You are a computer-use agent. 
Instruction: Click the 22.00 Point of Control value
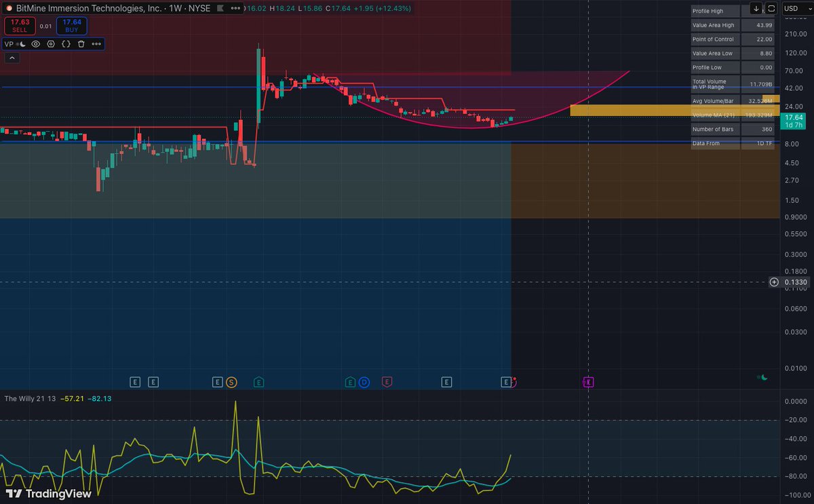764,39
